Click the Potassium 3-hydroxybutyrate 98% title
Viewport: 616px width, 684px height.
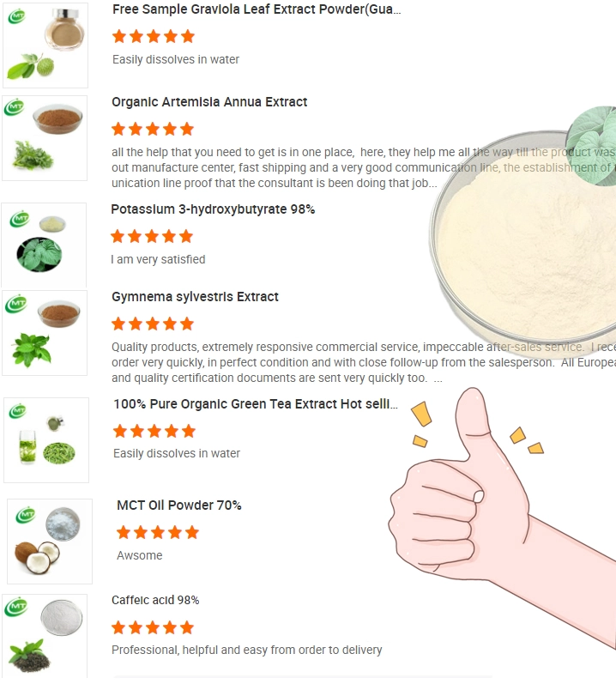pyautogui.click(x=213, y=209)
